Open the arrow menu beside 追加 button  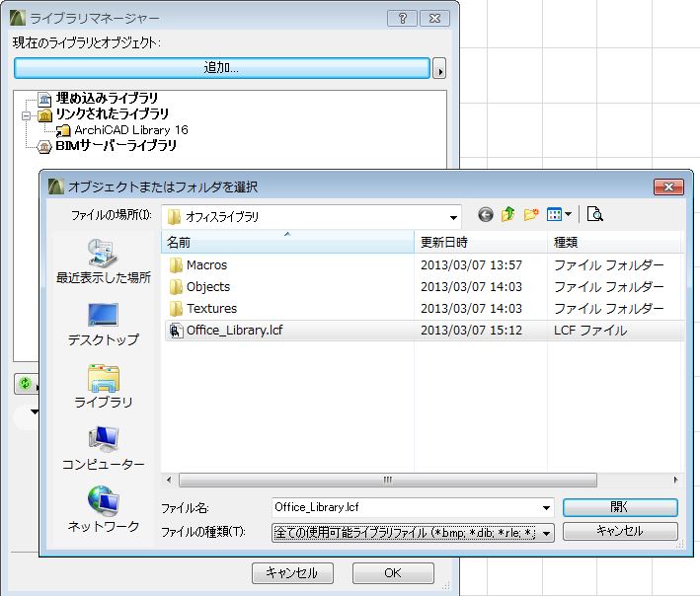[x=439, y=68]
